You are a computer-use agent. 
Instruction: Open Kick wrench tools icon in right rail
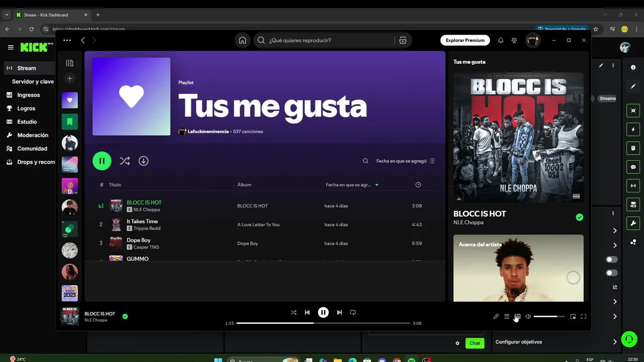click(633, 223)
